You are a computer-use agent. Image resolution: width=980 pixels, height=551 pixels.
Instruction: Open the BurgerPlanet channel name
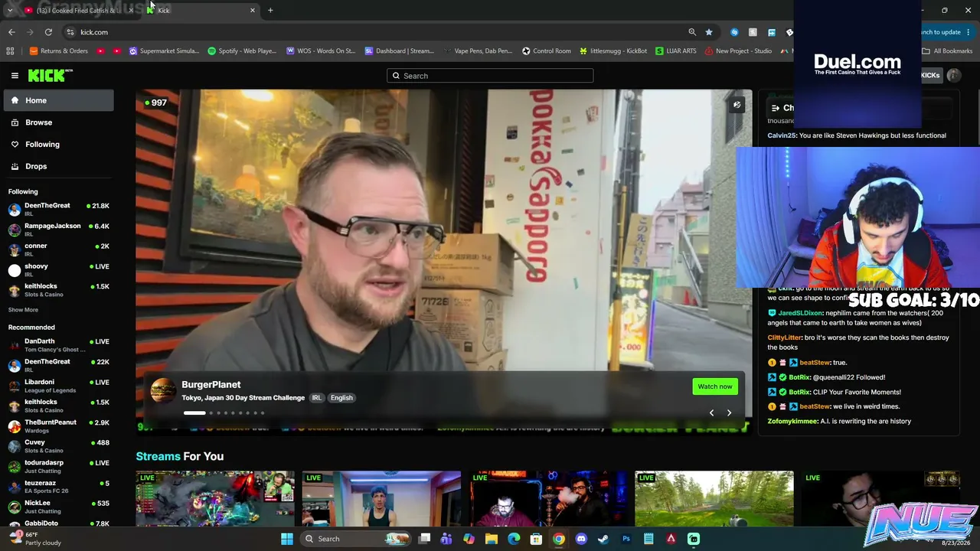211,384
